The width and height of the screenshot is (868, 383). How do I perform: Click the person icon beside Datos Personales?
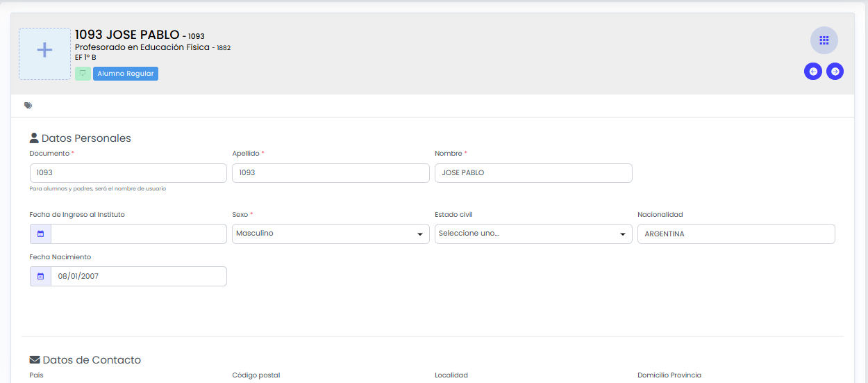coord(34,138)
